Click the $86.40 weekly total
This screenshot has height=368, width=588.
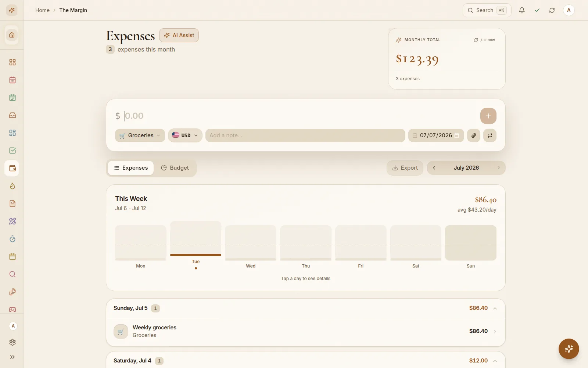pos(486,200)
